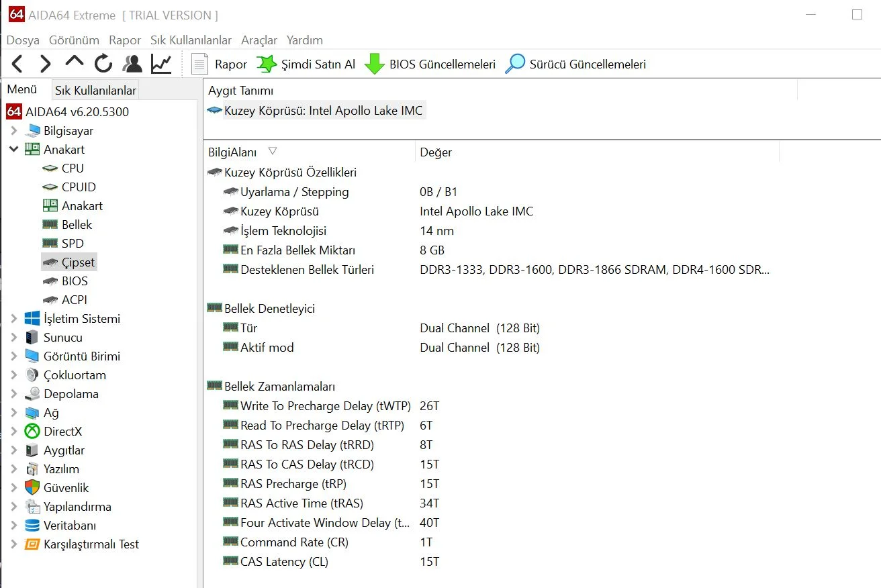Expand the Depolama tree node
The width and height of the screenshot is (881, 588).
tap(14, 394)
